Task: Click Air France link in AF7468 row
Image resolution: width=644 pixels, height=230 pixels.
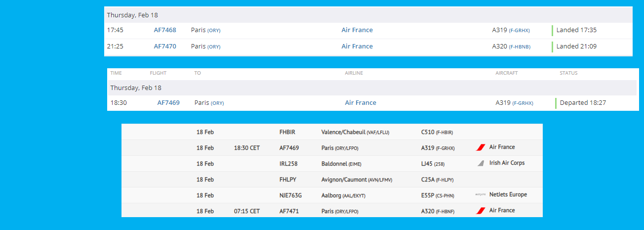Action: coord(357,30)
